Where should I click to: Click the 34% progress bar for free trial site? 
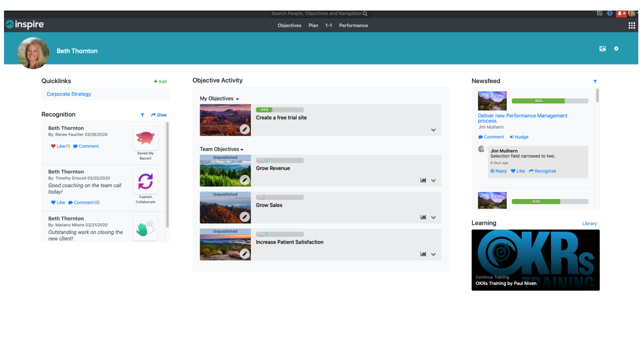279,110
